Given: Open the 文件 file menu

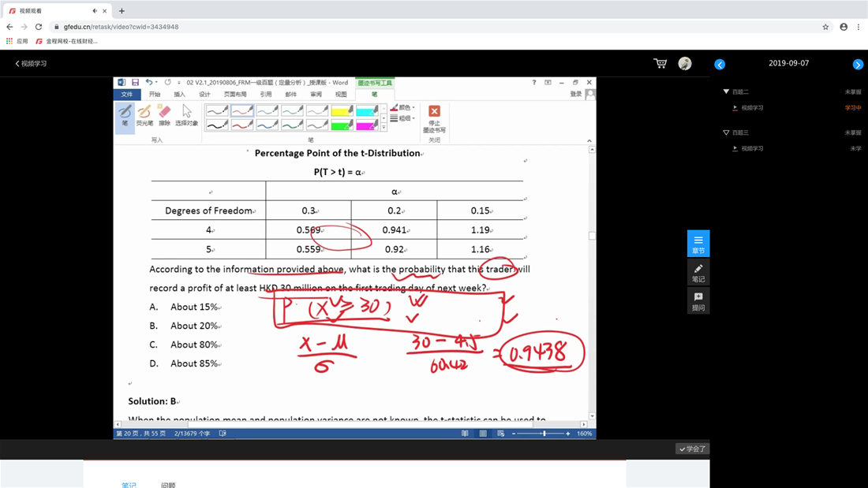Looking at the screenshot, I should pyautogui.click(x=127, y=95).
